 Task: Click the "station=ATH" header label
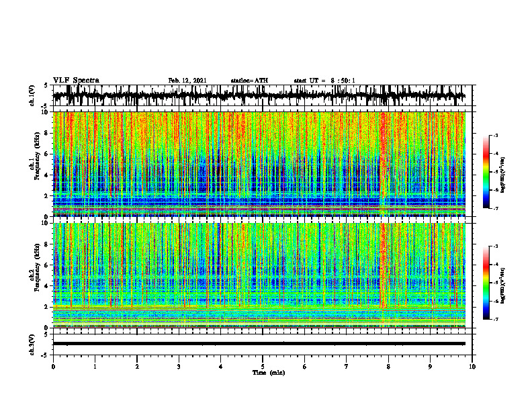click(249, 81)
